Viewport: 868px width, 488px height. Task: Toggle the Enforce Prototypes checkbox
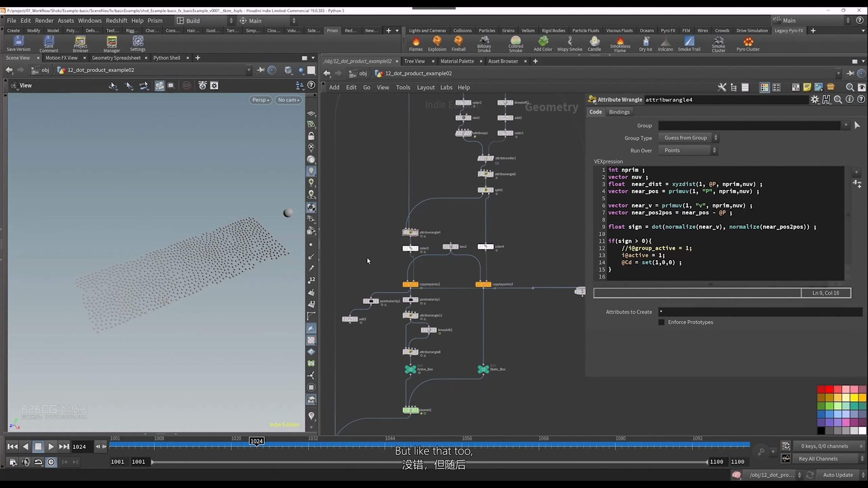pos(661,322)
